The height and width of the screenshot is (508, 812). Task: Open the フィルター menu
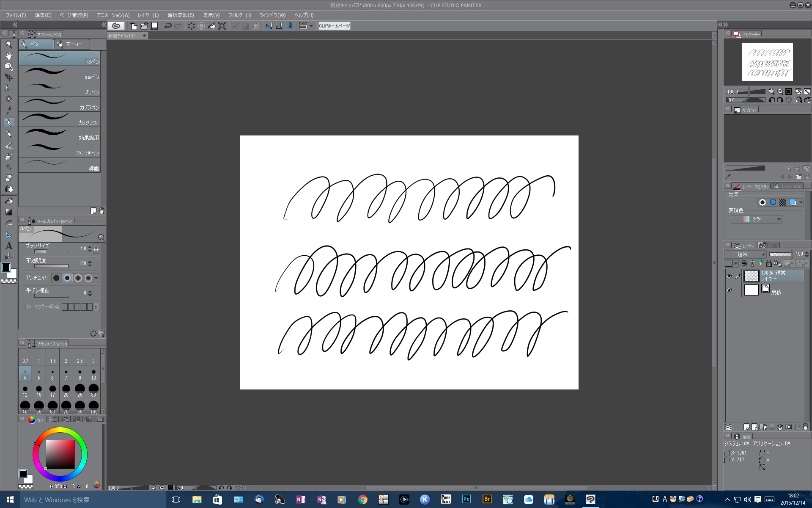click(239, 15)
